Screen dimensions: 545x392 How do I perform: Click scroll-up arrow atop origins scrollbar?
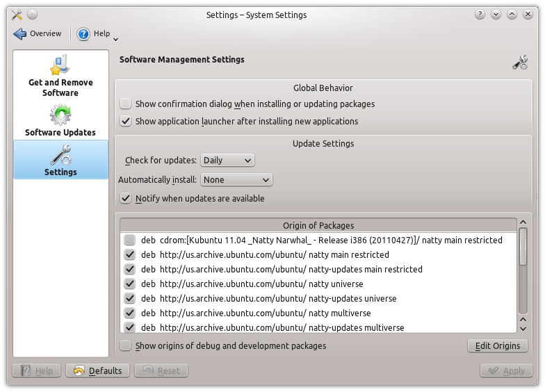click(x=523, y=222)
